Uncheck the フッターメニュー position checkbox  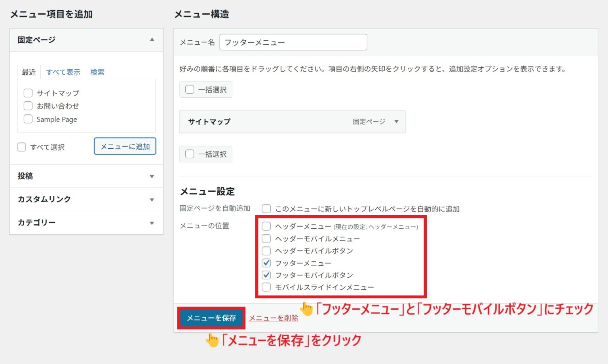point(266,263)
